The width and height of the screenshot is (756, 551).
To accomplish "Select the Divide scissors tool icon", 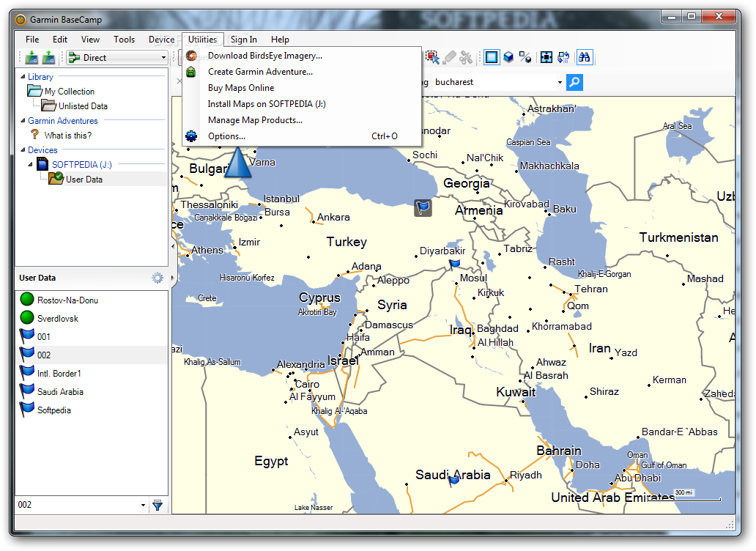I will click(x=466, y=57).
